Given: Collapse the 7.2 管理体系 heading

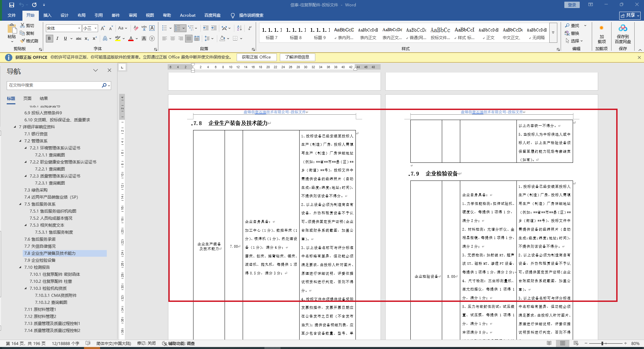Looking at the screenshot, I should pos(20,141).
